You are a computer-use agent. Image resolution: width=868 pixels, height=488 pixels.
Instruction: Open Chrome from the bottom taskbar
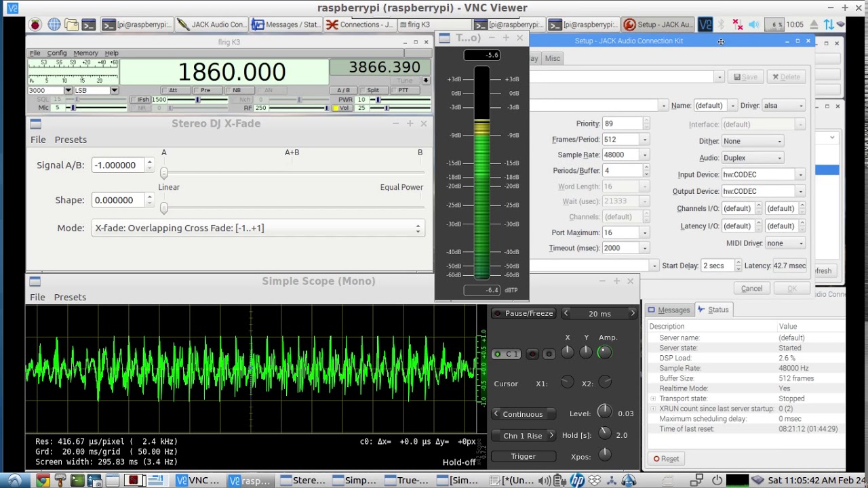coord(42,481)
